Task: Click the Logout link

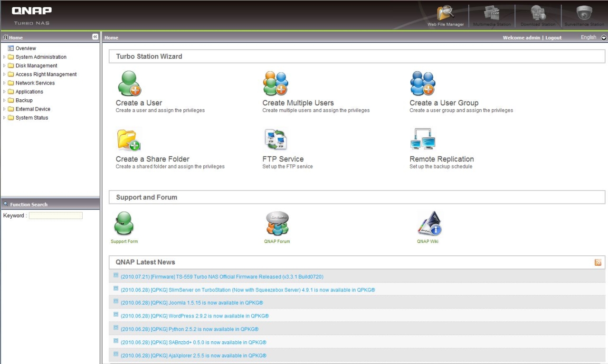Action: coord(553,37)
